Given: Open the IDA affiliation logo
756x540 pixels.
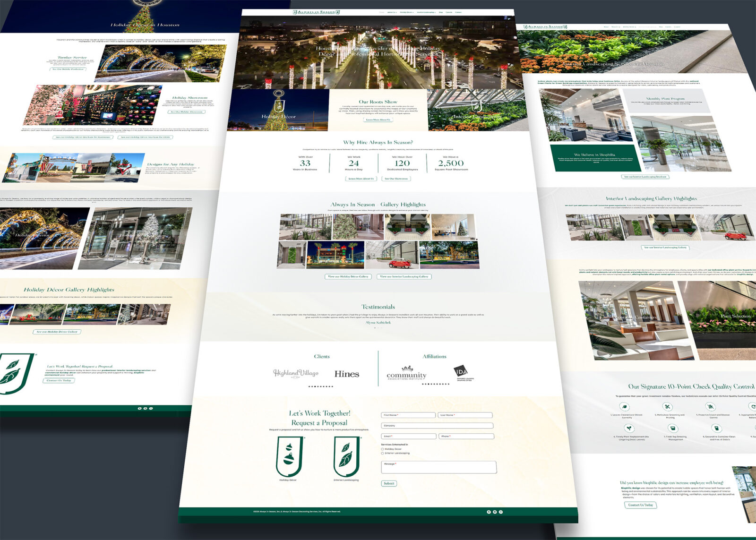Looking at the screenshot, I should click(463, 373).
